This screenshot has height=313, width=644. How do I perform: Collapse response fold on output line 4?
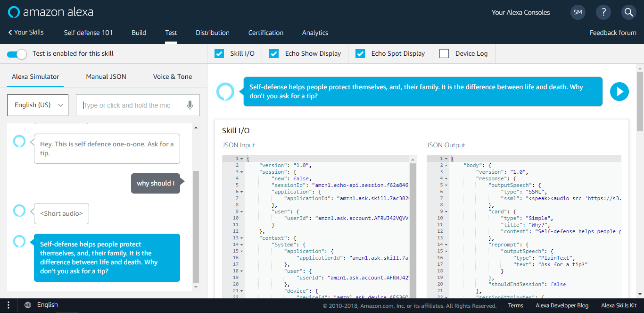pyautogui.click(x=446, y=178)
